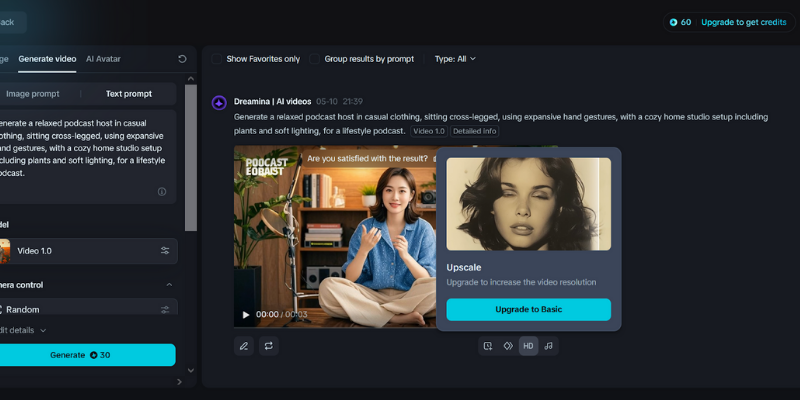Click the Upgrade to Basic button
800x400 pixels.
529,310
